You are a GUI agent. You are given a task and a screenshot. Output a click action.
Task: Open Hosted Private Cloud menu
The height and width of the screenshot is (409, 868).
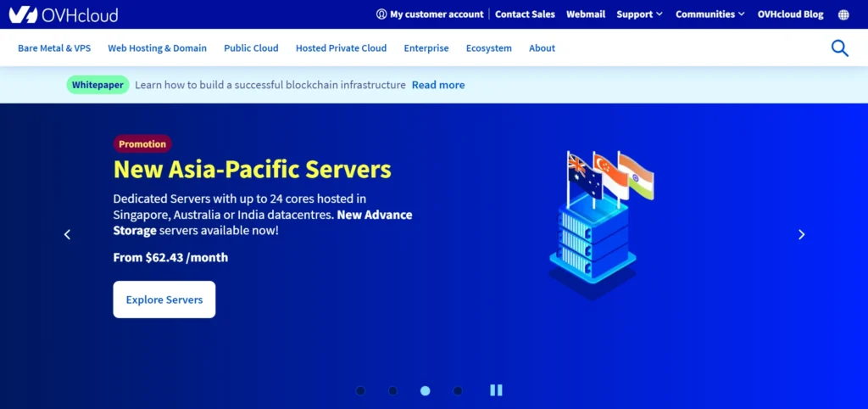pos(341,48)
